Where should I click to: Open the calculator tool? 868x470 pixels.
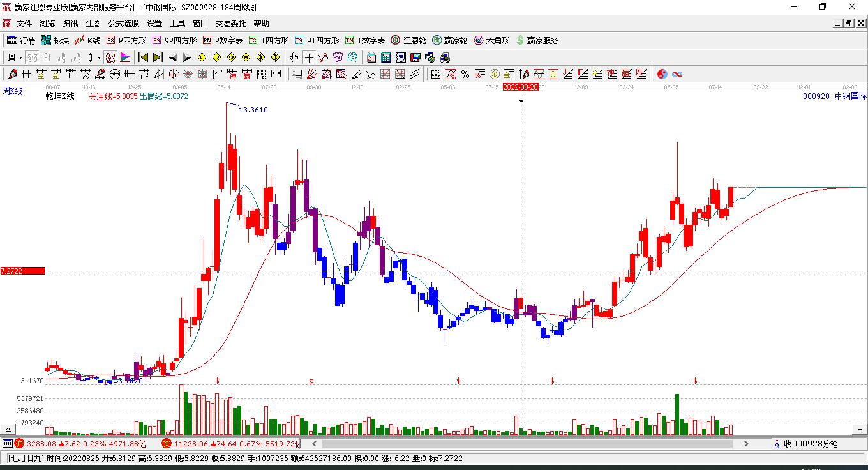click(385, 57)
